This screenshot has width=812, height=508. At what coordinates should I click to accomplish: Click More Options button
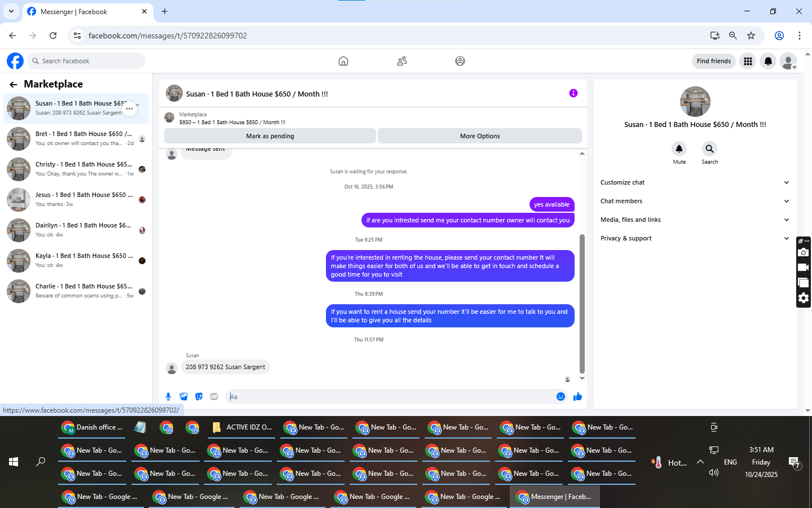pyautogui.click(x=480, y=136)
